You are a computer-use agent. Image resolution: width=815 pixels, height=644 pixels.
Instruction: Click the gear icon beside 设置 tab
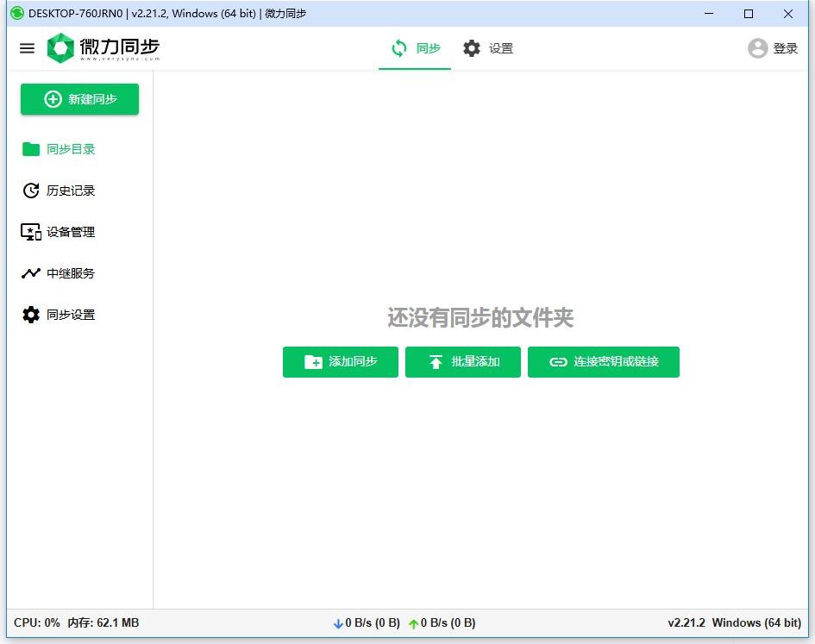pyautogui.click(x=472, y=48)
